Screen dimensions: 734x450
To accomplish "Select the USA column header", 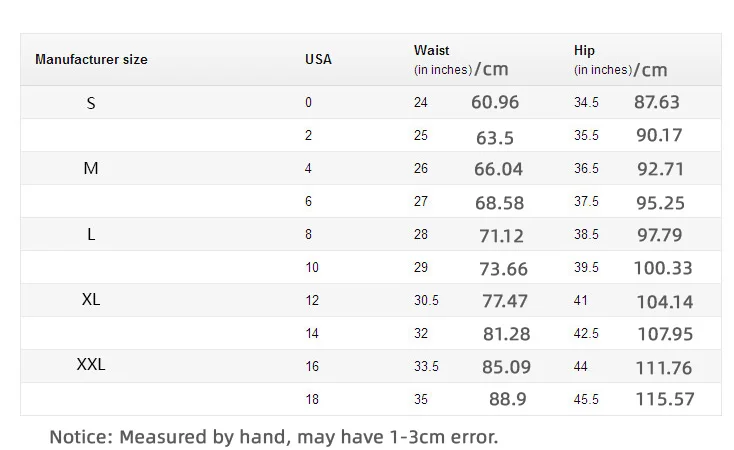I will pyautogui.click(x=318, y=59).
